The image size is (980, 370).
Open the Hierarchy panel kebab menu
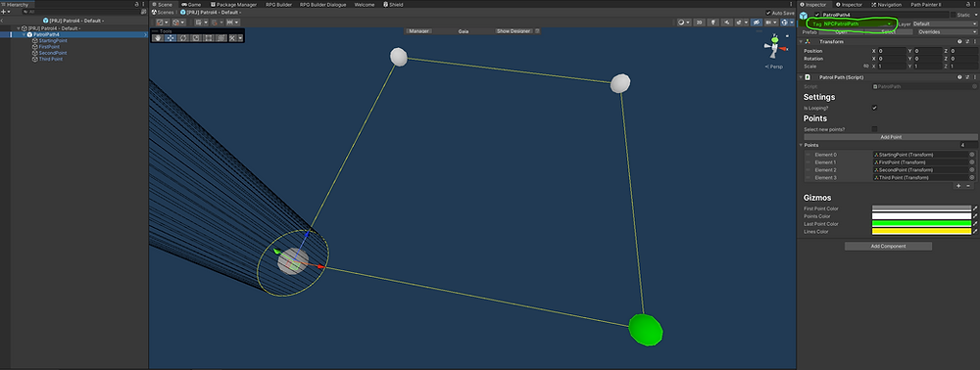143,4
